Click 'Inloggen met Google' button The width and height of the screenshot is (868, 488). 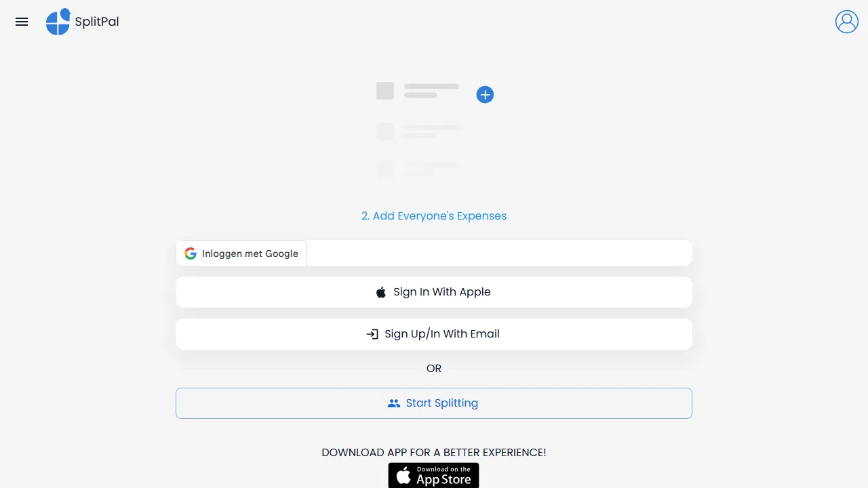(241, 253)
